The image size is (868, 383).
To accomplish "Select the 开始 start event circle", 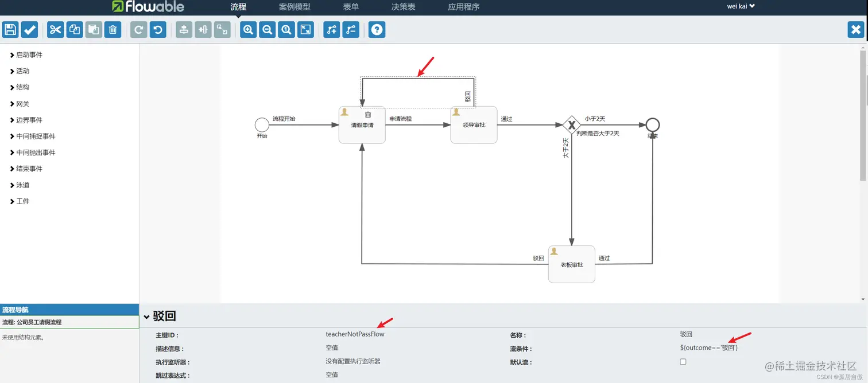I will (262, 124).
